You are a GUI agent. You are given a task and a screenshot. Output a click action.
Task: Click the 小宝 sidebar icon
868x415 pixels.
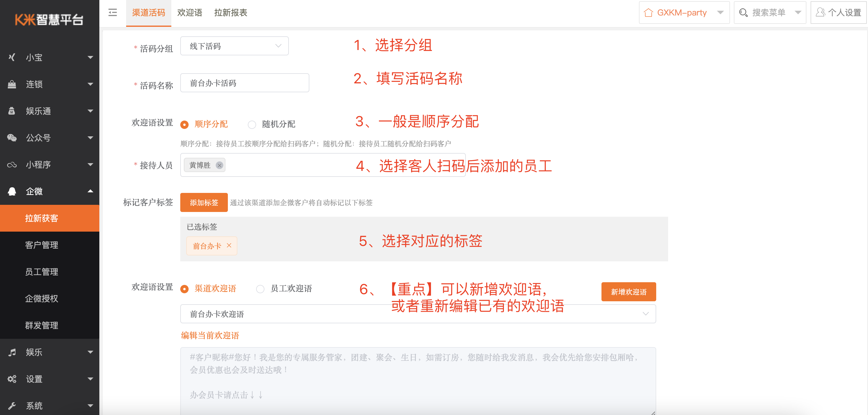[x=12, y=57]
